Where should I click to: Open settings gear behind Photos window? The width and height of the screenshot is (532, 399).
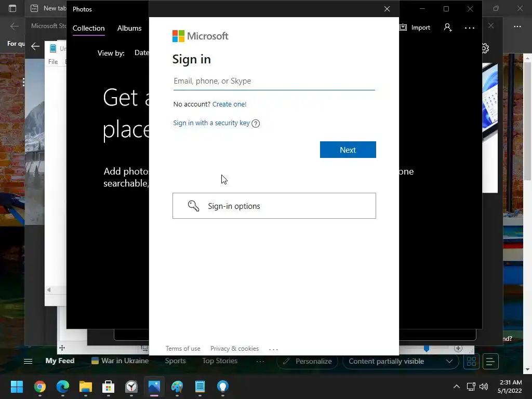click(485, 48)
